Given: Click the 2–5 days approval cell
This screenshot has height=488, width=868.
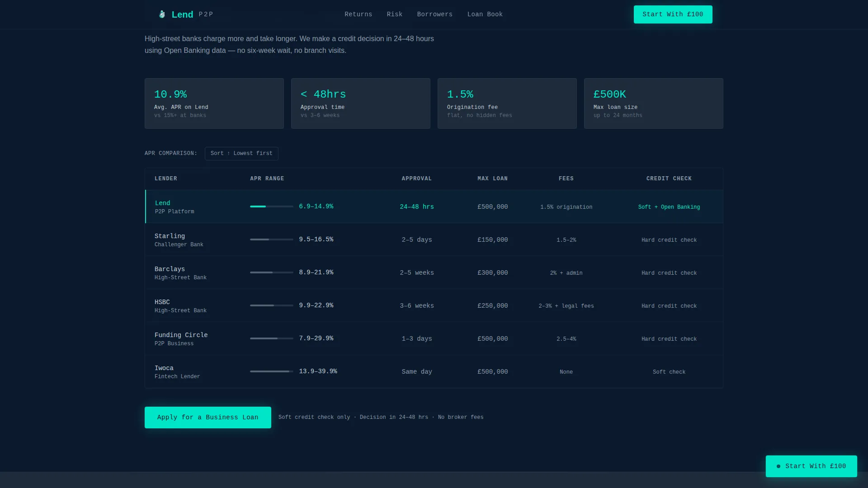Looking at the screenshot, I should tap(417, 240).
